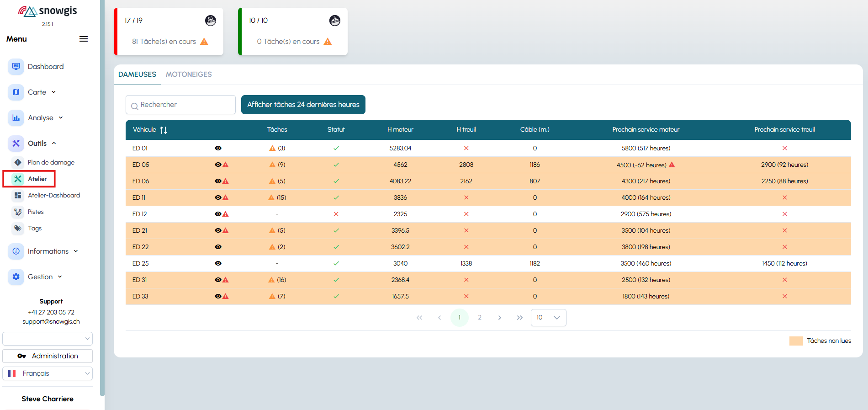Click the warning triangle on ED 01 tasks
This screenshot has height=410, width=868.
[x=272, y=148]
